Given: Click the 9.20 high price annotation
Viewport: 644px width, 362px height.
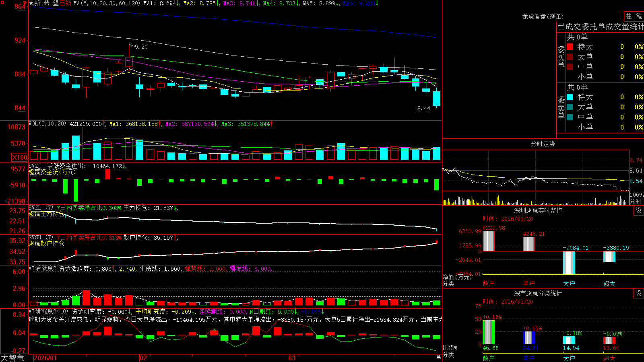Looking at the screenshot, I should pos(141,47).
